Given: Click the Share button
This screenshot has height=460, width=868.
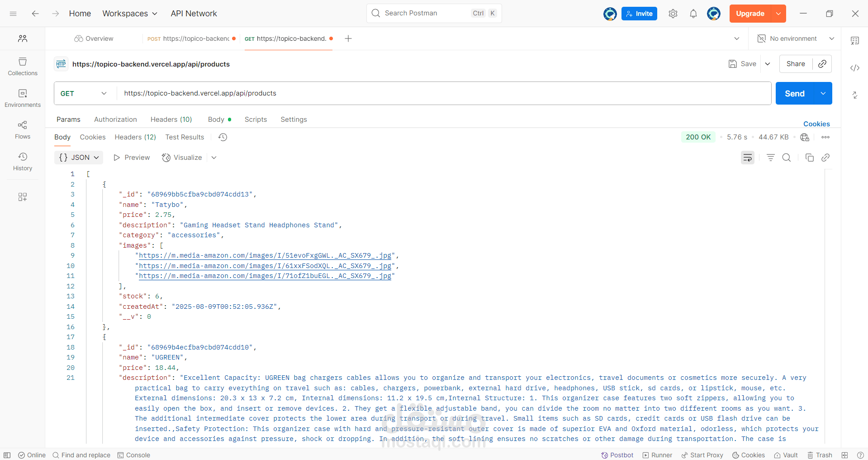Looking at the screenshot, I should (796, 64).
